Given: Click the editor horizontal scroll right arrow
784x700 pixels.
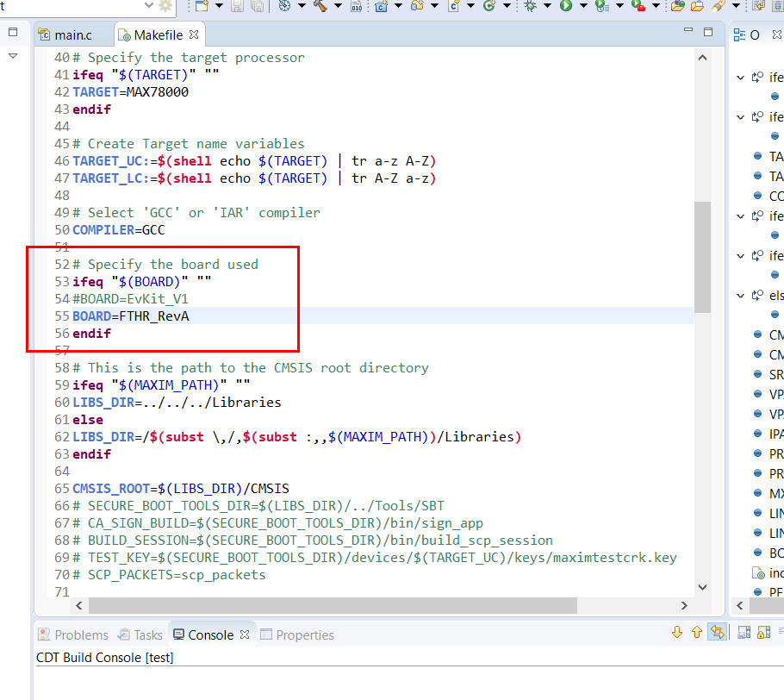Looking at the screenshot, I should [x=684, y=605].
